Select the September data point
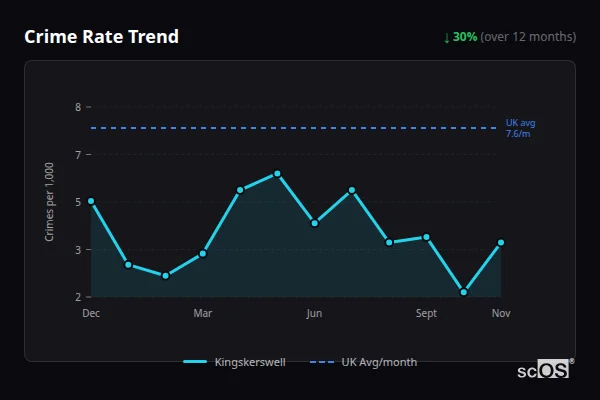 (426, 237)
